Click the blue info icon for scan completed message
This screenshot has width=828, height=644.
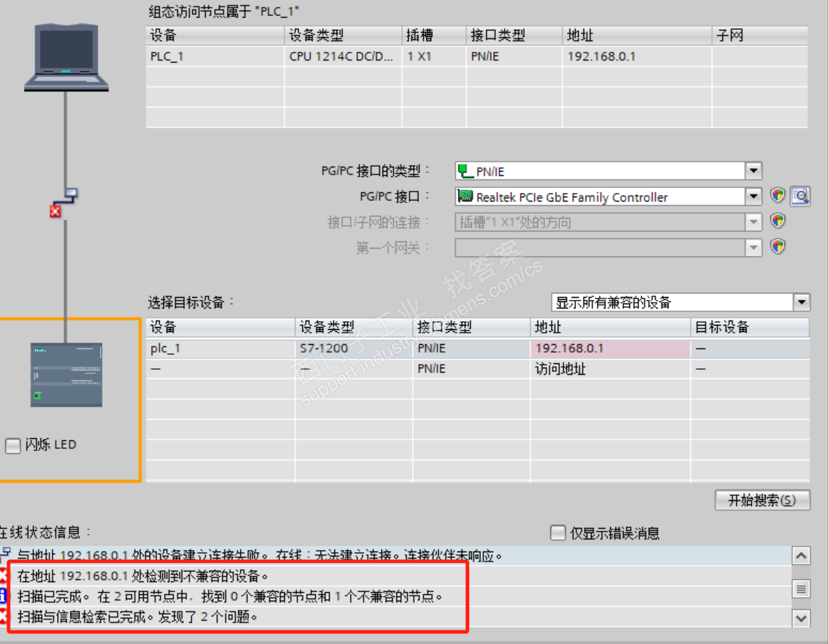[x=3, y=596]
